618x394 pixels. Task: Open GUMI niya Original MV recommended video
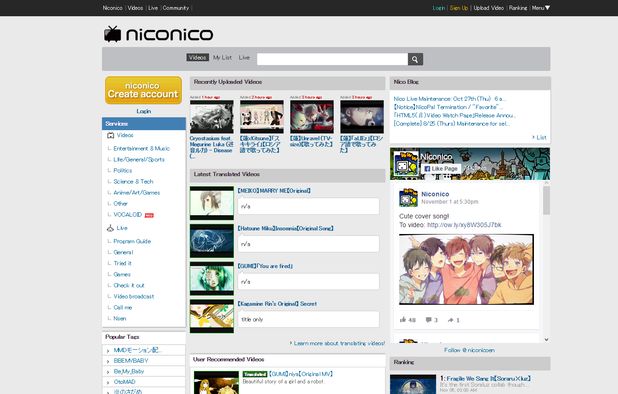click(x=300, y=374)
